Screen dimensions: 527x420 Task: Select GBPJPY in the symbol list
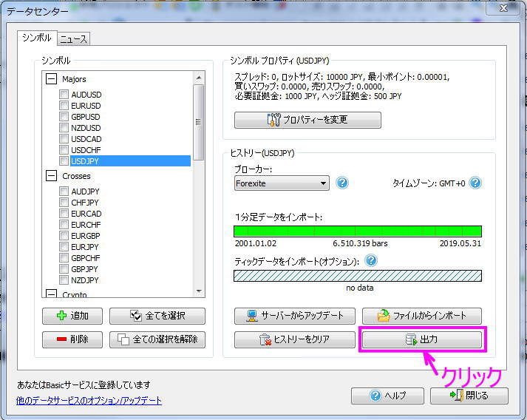tap(84, 269)
